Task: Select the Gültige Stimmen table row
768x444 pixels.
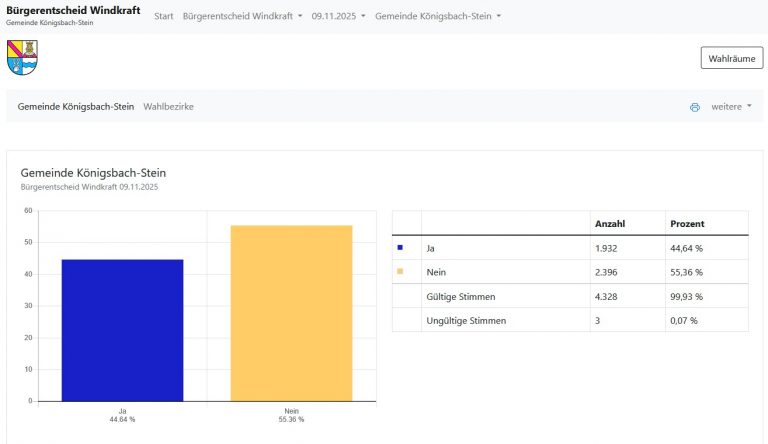Action: 570,297
